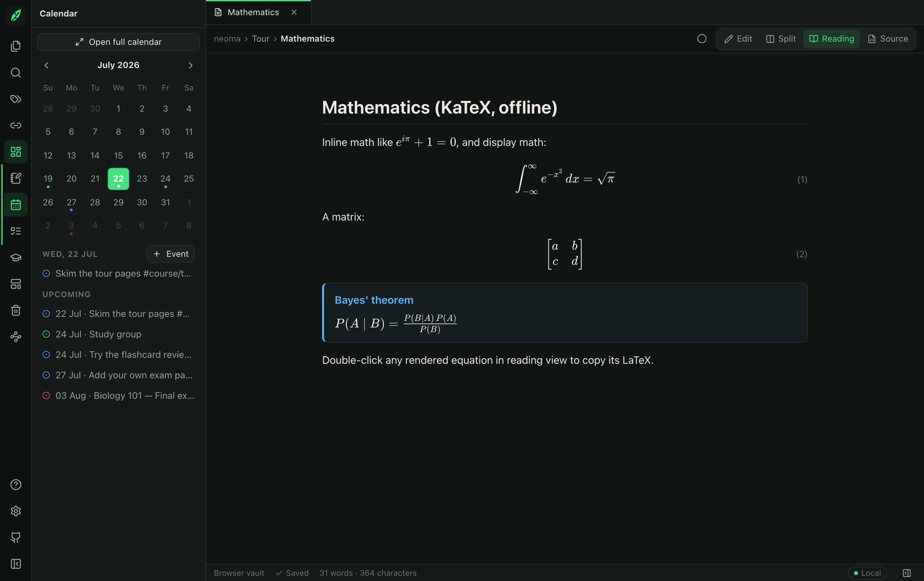
Task: Click '31 words · 364 characters' status
Action: 368,573
